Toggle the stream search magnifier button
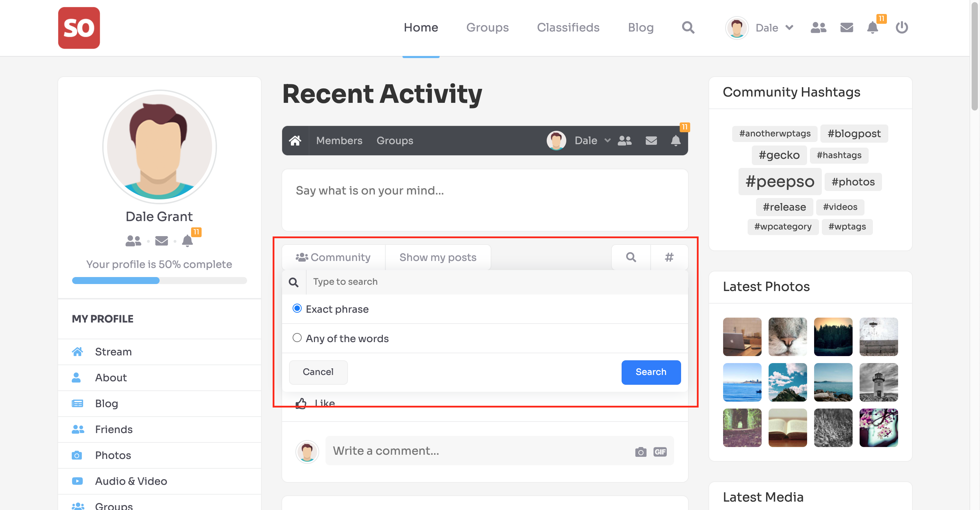 tap(631, 257)
